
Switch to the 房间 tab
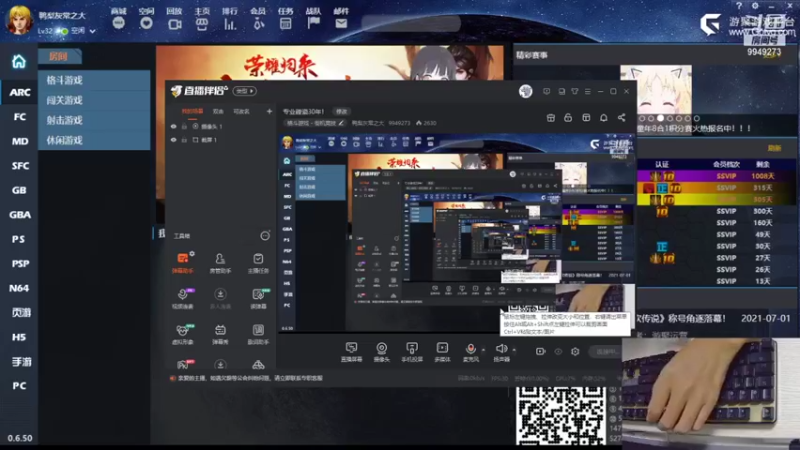(59, 57)
